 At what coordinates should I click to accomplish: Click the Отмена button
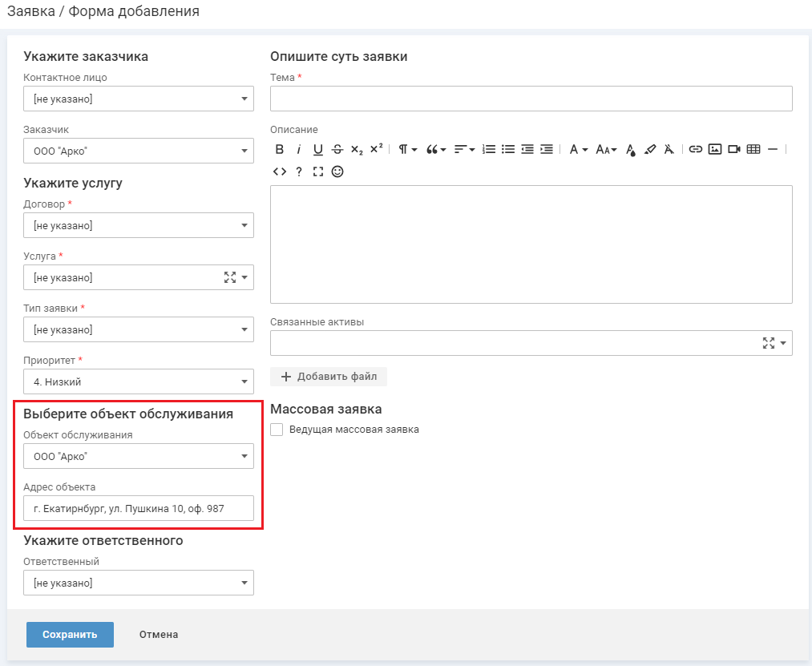click(x=159, y=635)
